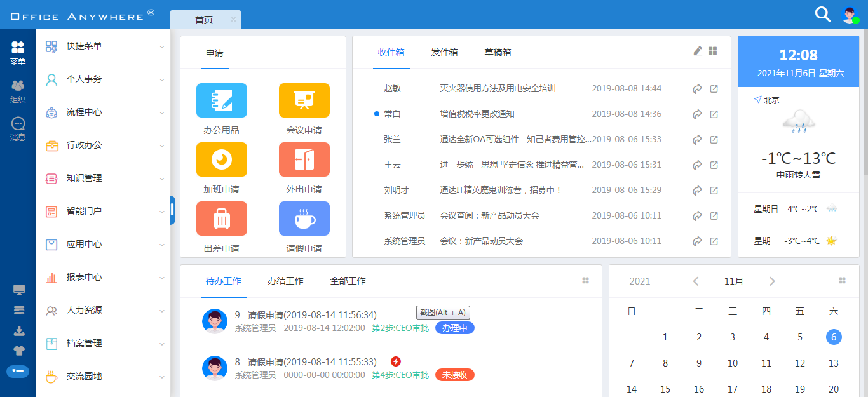The height and width of the screenshot is (397, 868).
Task: Click the compose mail pencil icon
Action: pyautogui.click(x=698, y=51)
